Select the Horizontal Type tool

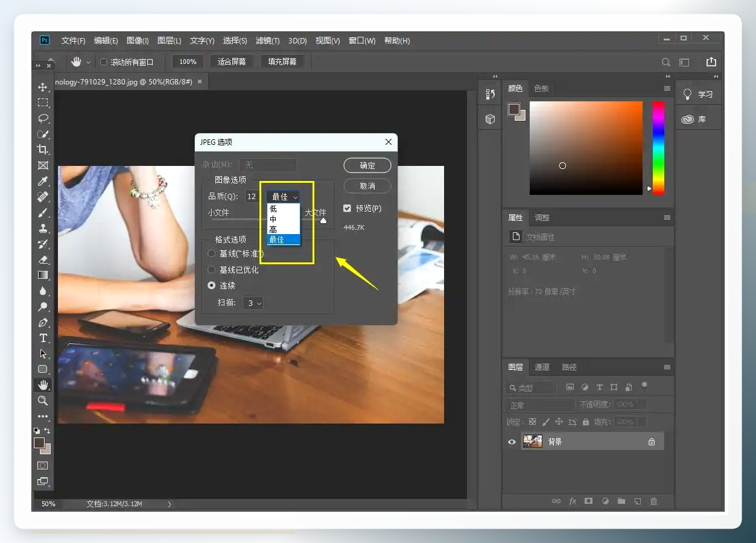click(43, 338)
